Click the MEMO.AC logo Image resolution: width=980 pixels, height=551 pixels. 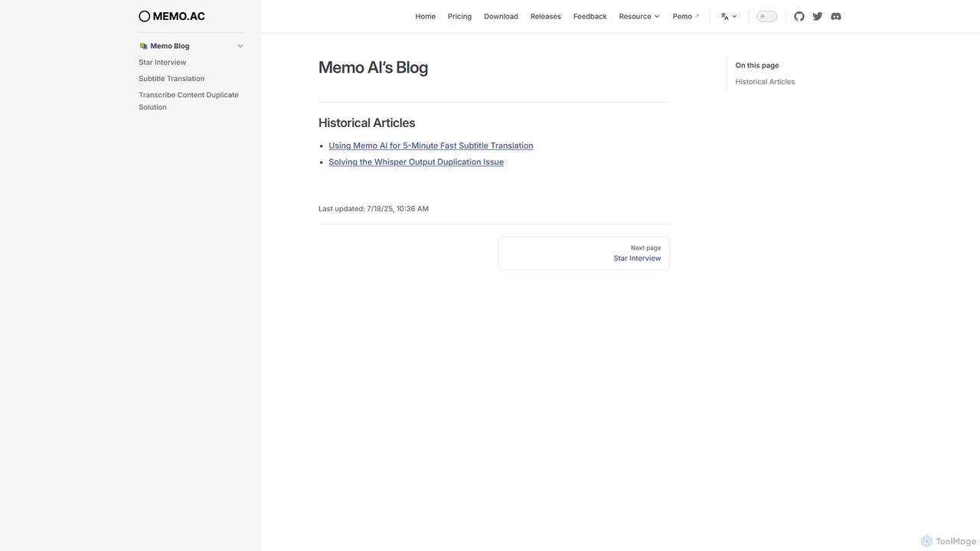click(172, 16)
